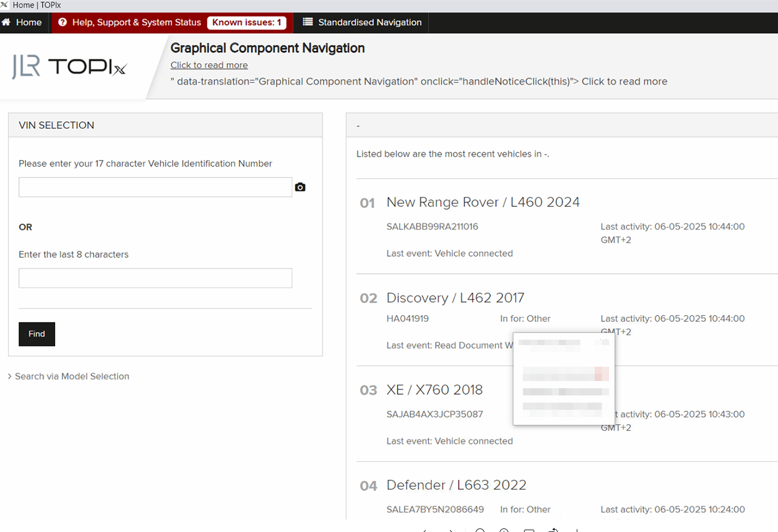Click Last activity for New Range Rover
The height and width of the screenshot is (532, 778).
tap(673, 234)
